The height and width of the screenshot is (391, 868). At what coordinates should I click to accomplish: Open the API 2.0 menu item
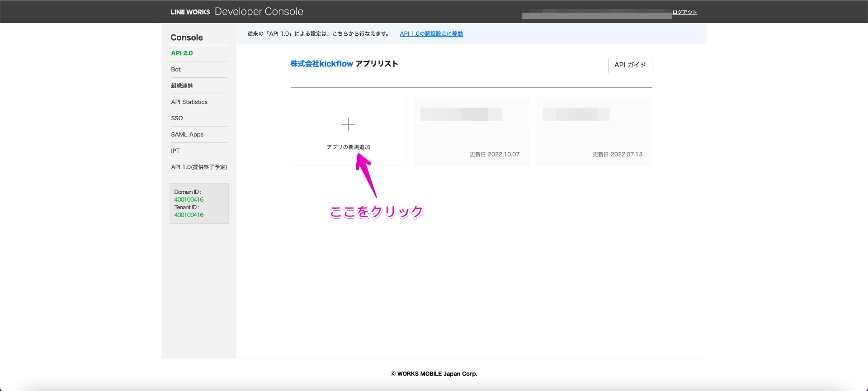tap(182, 53)
